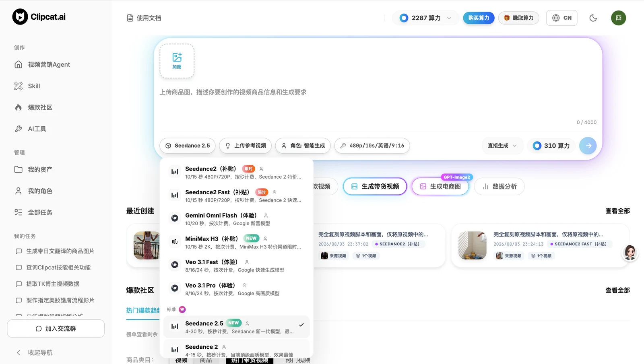Select model Veo 3.1 Fast（体验）

coord(237,266)
